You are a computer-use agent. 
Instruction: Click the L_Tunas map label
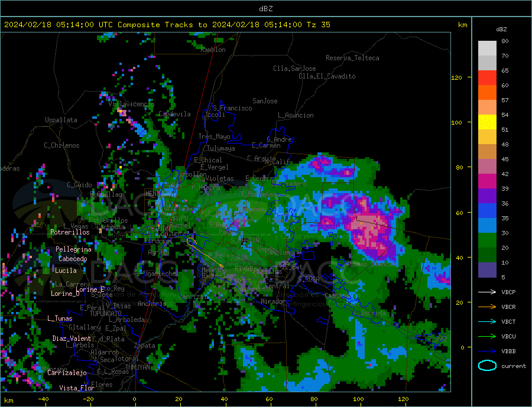pos(60,318)
